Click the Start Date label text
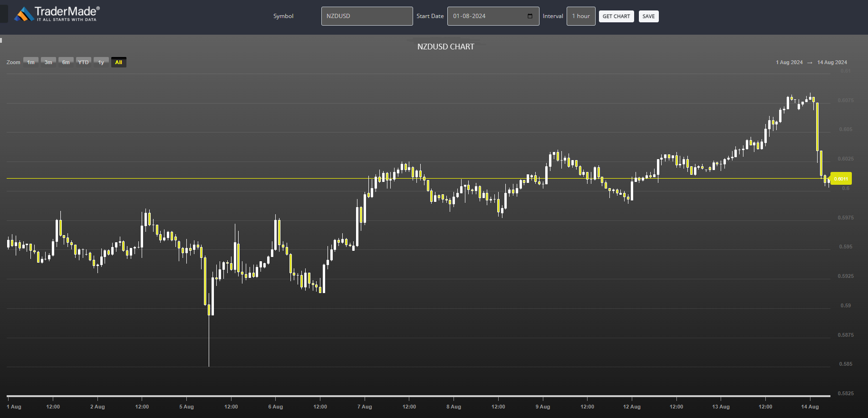 [430, 16]
